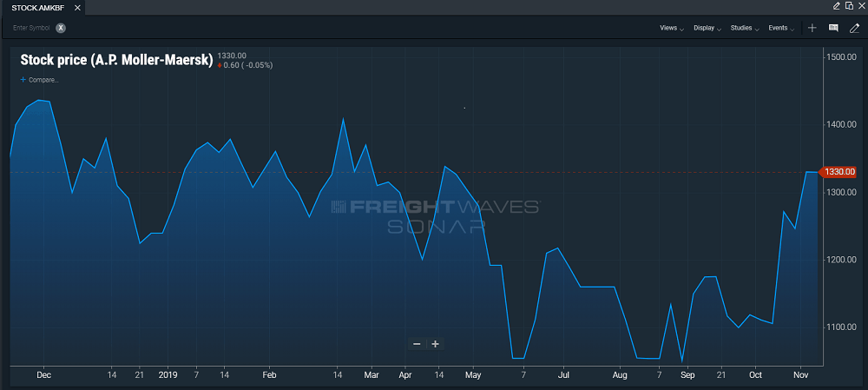Screen dimensions: 868x390
Task: Click the 2019 label on time axis
Action: pos(168,375)
